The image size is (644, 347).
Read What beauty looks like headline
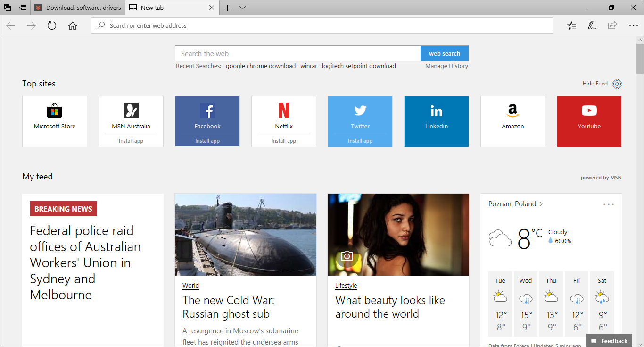[x=390, y=307]
